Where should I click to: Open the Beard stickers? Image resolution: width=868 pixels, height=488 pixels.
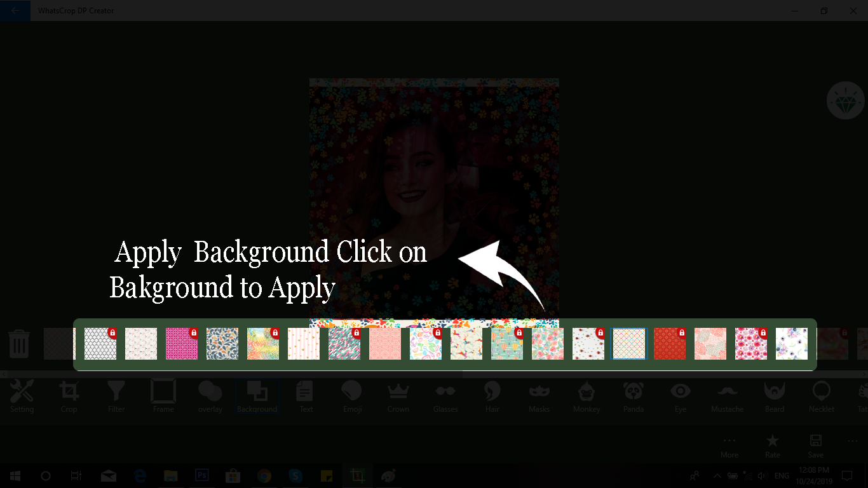775,396
